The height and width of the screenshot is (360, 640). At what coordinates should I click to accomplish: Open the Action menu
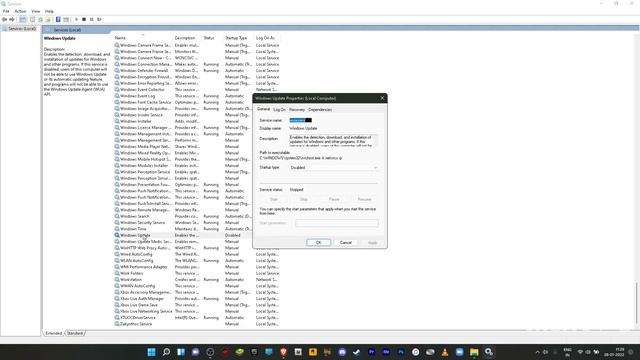point(20,11)
